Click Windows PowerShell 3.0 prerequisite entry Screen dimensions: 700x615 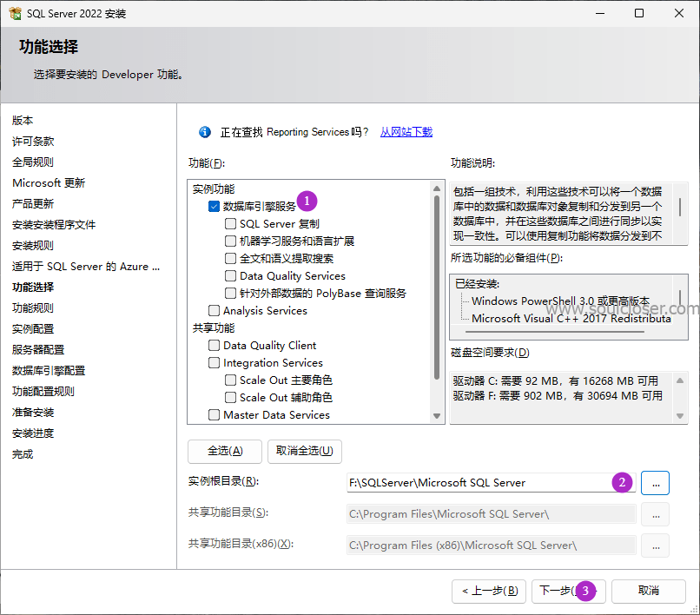tap(561, 301)
